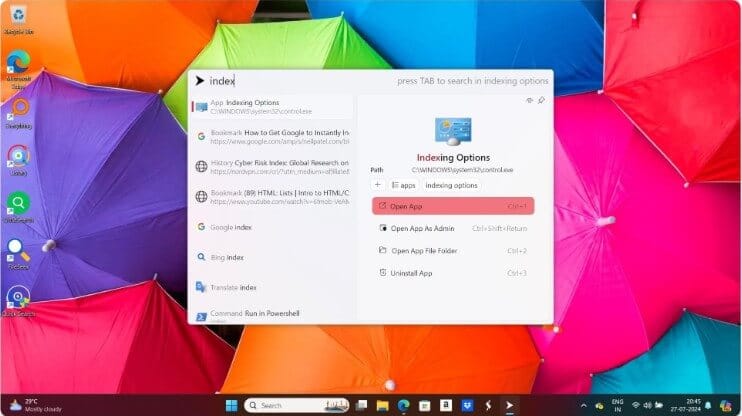The height and width of the screenshot is (416, 742).
Task: Select the white magnifier desktop shortcut
Action: (18, 254)
